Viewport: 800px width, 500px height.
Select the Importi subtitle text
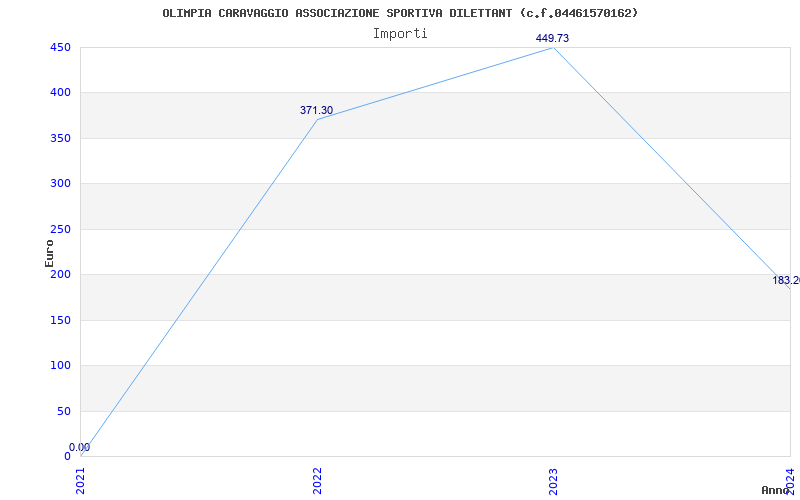tap(400, 34)
